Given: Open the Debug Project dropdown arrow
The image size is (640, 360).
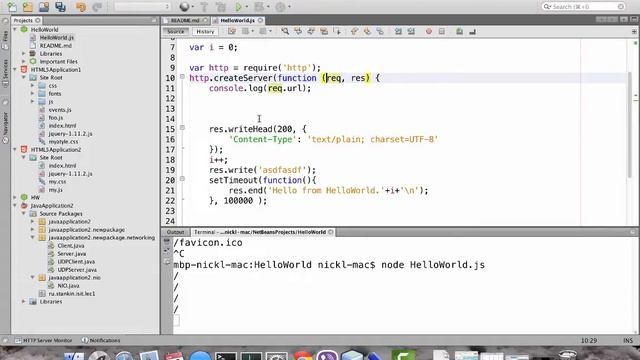Looking at the screenshot, I should tap(268, 7).
